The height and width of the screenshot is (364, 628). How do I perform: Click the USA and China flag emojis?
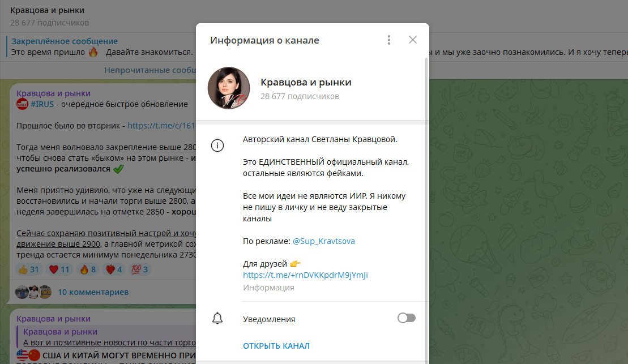(28, 355)
